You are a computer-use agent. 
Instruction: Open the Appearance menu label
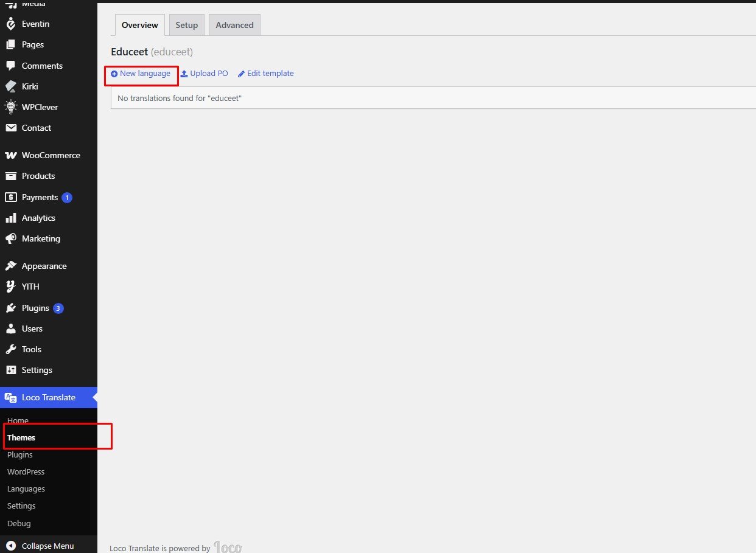point(44,266)
